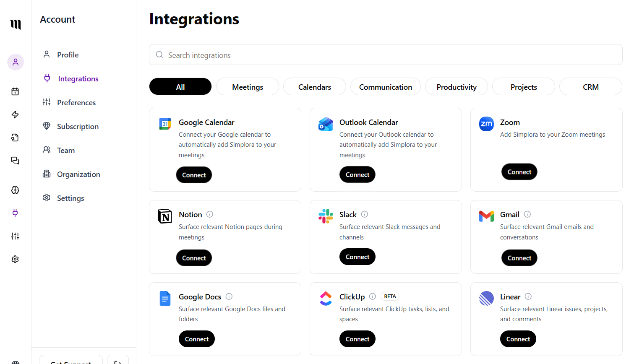Switch to the Calendars filter tab
The image size is (634, 364).
(314, 86)
